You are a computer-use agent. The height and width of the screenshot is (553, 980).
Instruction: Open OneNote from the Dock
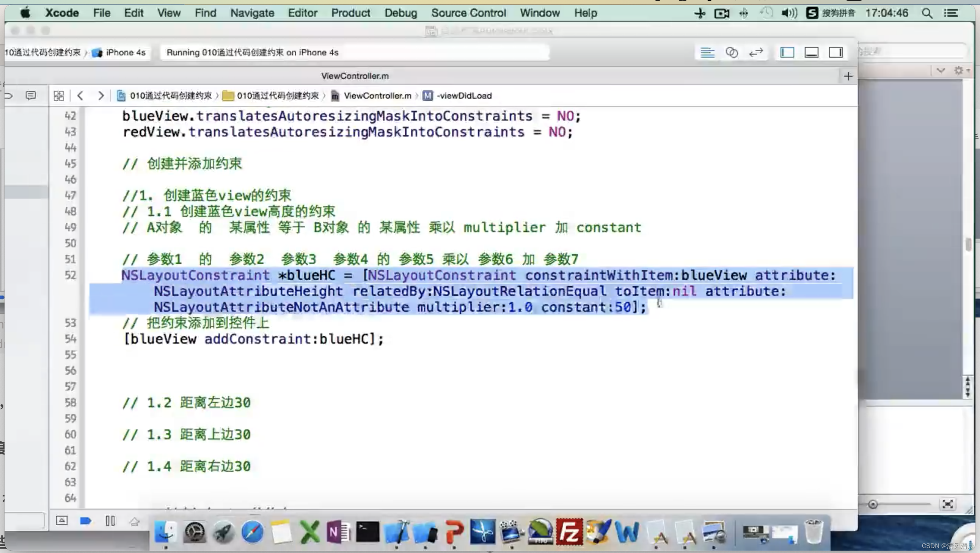pyautogui.click(x=338, y=531)
